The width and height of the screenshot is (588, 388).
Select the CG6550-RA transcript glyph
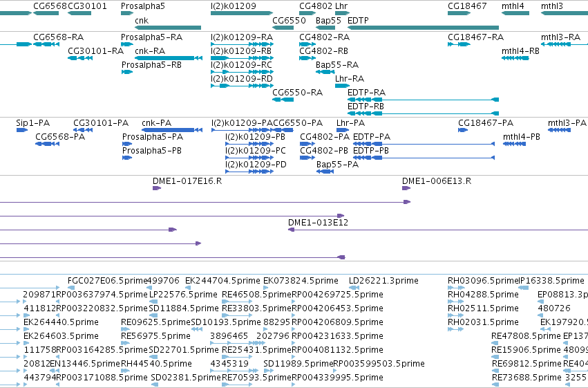[283, 100]
